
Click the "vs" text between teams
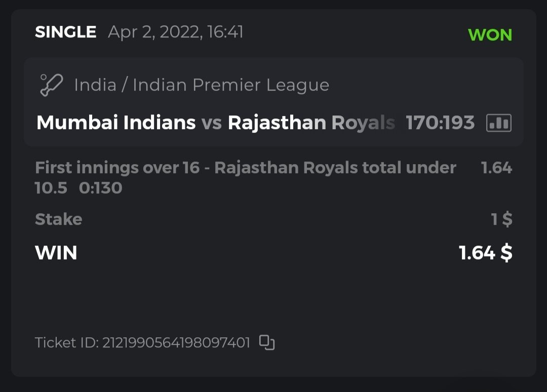(212, 123)
